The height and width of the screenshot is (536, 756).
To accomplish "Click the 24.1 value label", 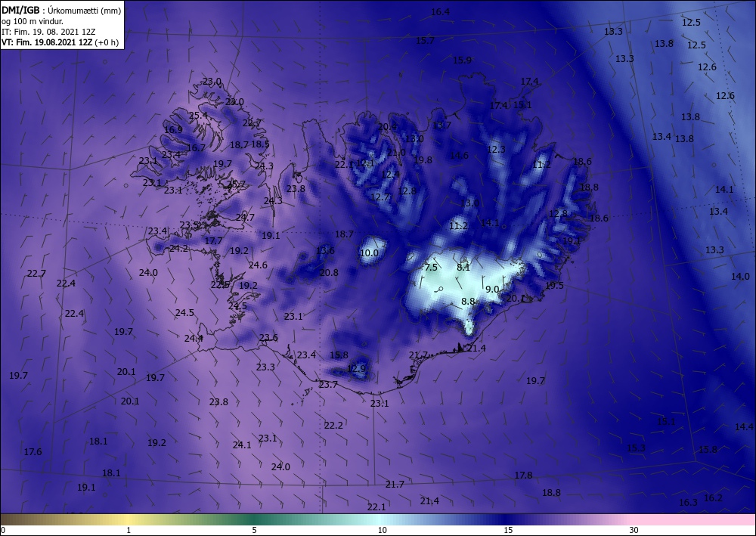I will [x=242, y=445].
